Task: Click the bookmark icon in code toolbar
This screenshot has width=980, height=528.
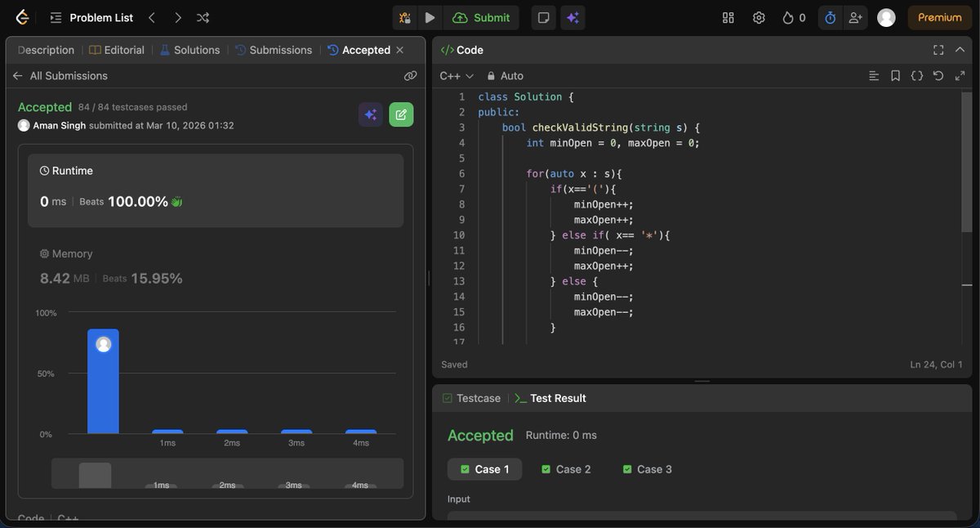Action: coord(895,76)
